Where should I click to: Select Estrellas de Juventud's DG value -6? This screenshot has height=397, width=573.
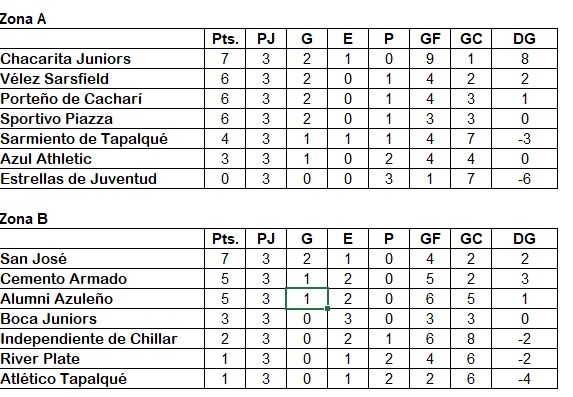point(525,179)
